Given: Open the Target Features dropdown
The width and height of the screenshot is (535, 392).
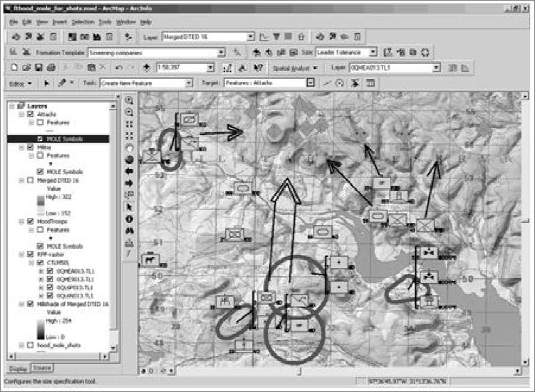Looking at the screenshot, I should pyautogui.click(x=310, y=83).
